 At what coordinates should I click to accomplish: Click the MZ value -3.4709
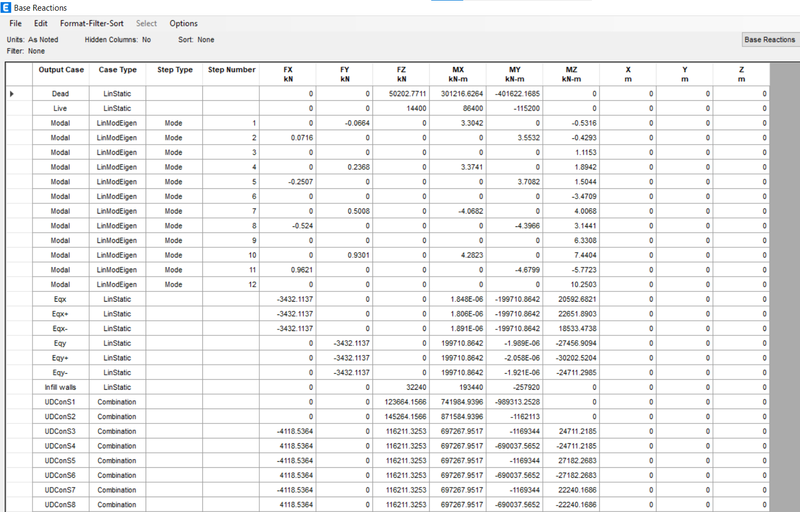tap(571, 196)
